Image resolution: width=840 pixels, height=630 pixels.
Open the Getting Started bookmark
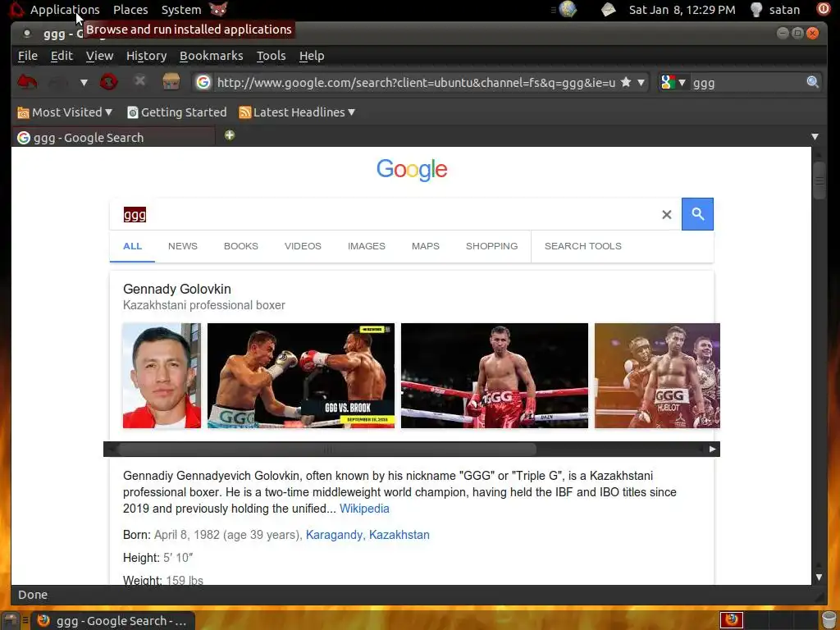(177, 112)
